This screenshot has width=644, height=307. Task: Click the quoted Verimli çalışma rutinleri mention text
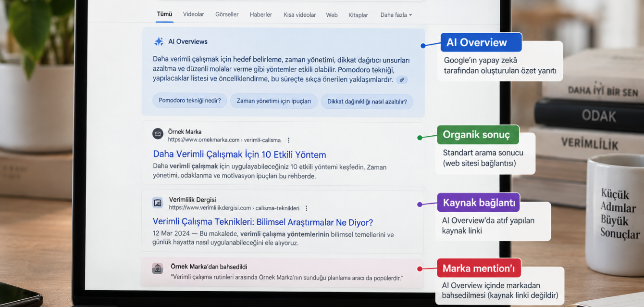tap(286, 278)
